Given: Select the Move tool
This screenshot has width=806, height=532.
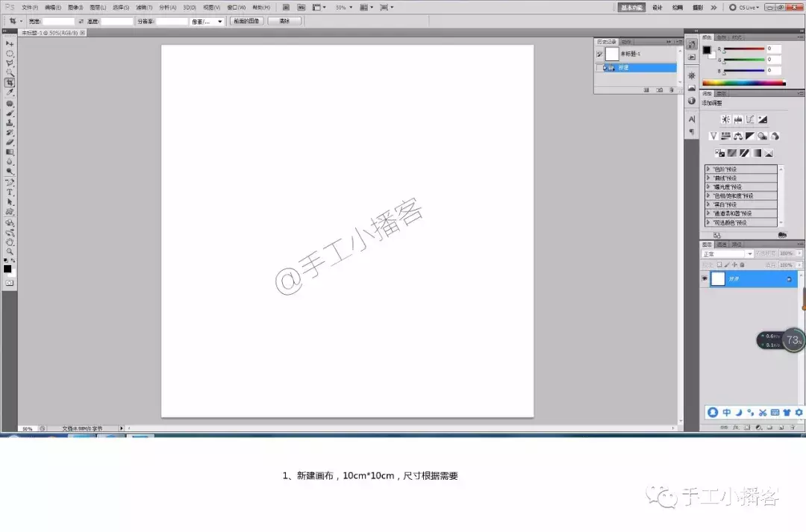Looking at the screenshot, I should 9,44.
